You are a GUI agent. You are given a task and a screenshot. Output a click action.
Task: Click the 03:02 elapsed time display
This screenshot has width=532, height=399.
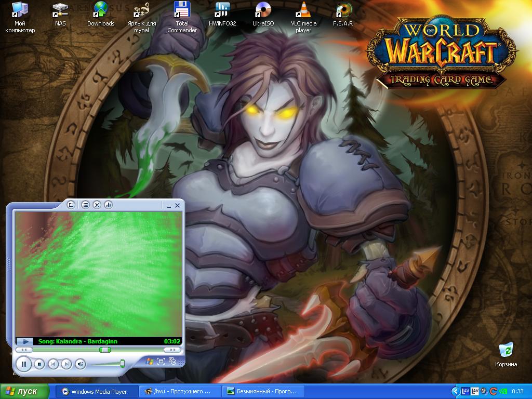tap(172, 341)
